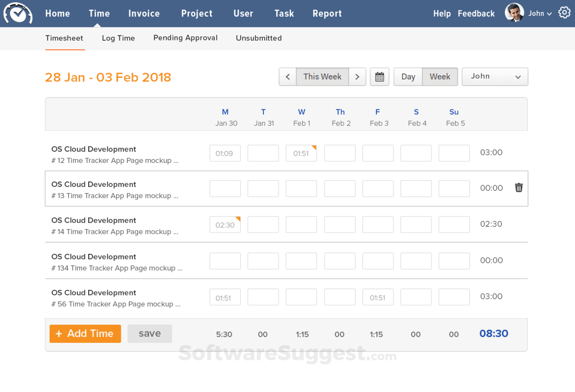Go to next week with right arrow
This screenshot has height=392, width=575.
click(357, 77)
